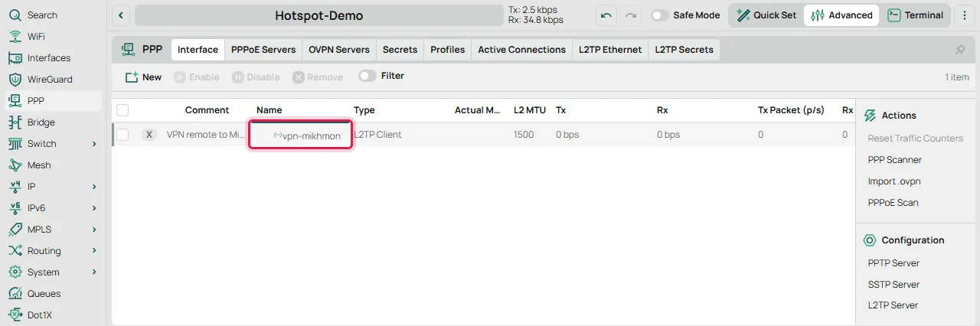Image resolution: width=980 pixels, height=326 pixels.
Task: Check the select-all header checkbox
Action: click(x=122, y=110)
